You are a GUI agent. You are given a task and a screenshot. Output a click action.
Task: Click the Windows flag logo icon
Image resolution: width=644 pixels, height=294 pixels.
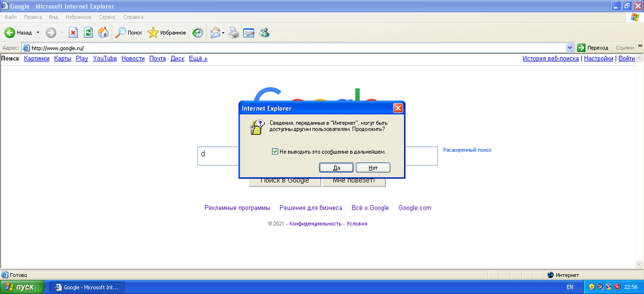pyautogui.click(x=635, y=17)
